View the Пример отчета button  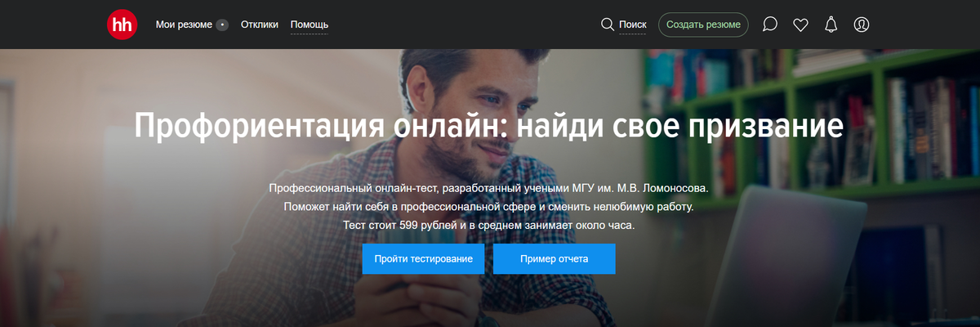point(554,258)
